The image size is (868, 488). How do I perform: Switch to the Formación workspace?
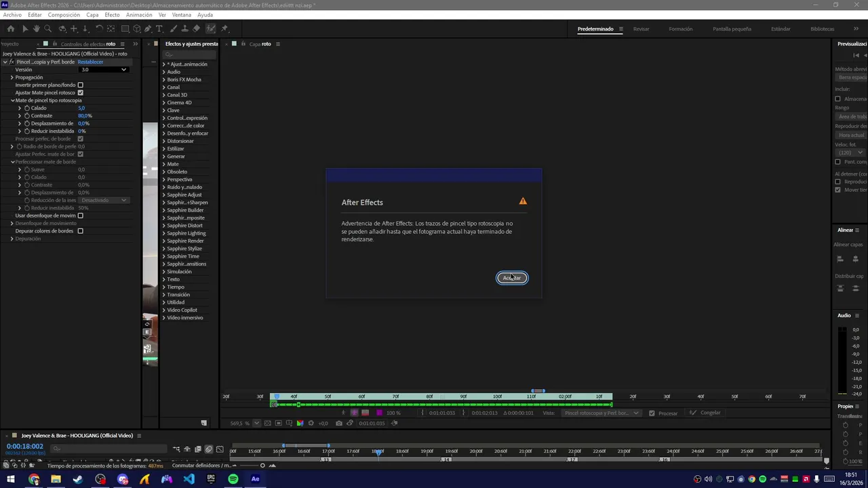tap(680, 28)
